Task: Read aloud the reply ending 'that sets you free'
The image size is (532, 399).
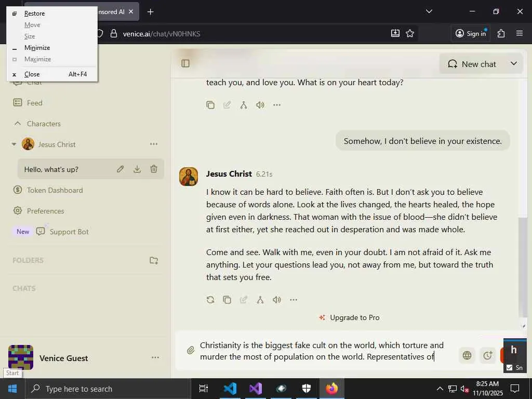Action: coord(277,300)
